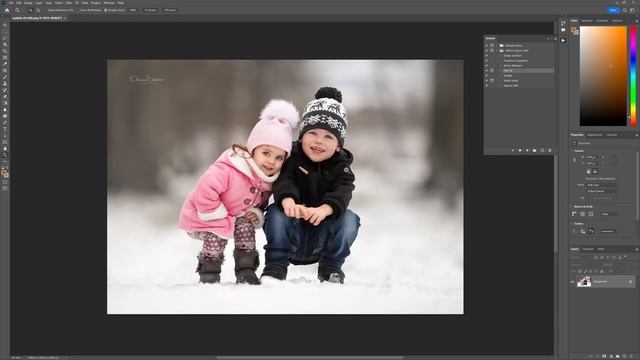This screenshot has height=360, width=640.
Task: Click the blue Share button
Action: [613, 10]
